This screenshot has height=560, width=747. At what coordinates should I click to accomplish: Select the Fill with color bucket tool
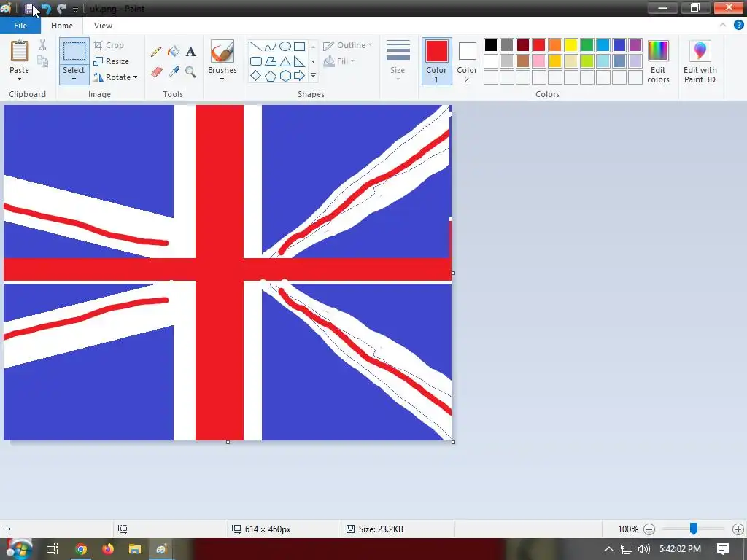[174, 52]
